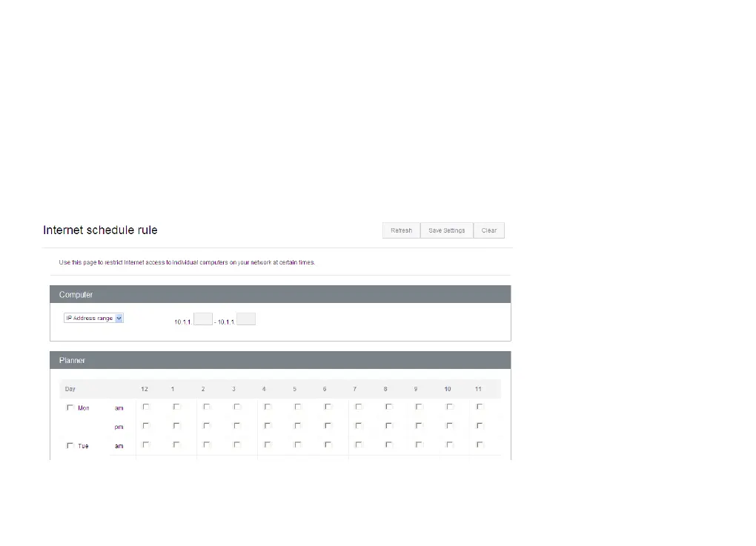Check Mon pm 9 o'clock box

tap(420, 426)
